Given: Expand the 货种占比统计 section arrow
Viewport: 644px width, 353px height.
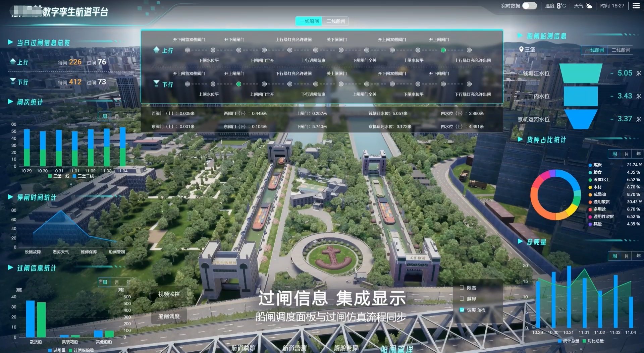Looking at the screenshot, I should tap(520, 139).
